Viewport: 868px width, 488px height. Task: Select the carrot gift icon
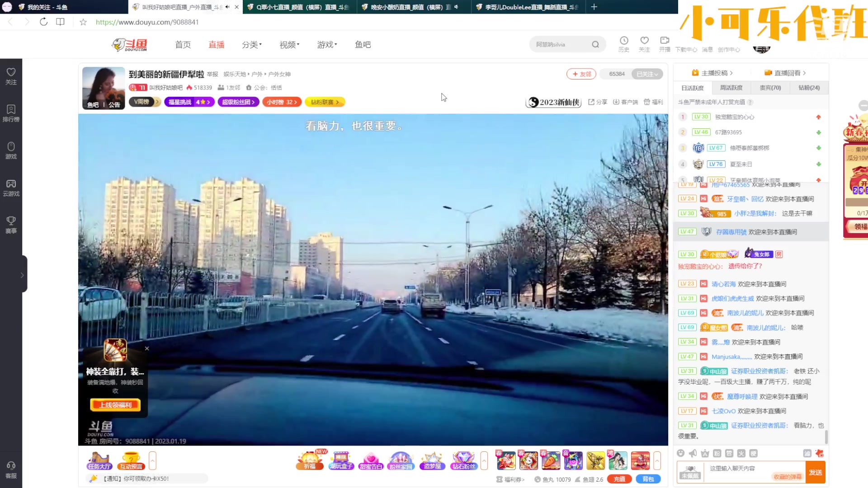click(x=551, y=461)
